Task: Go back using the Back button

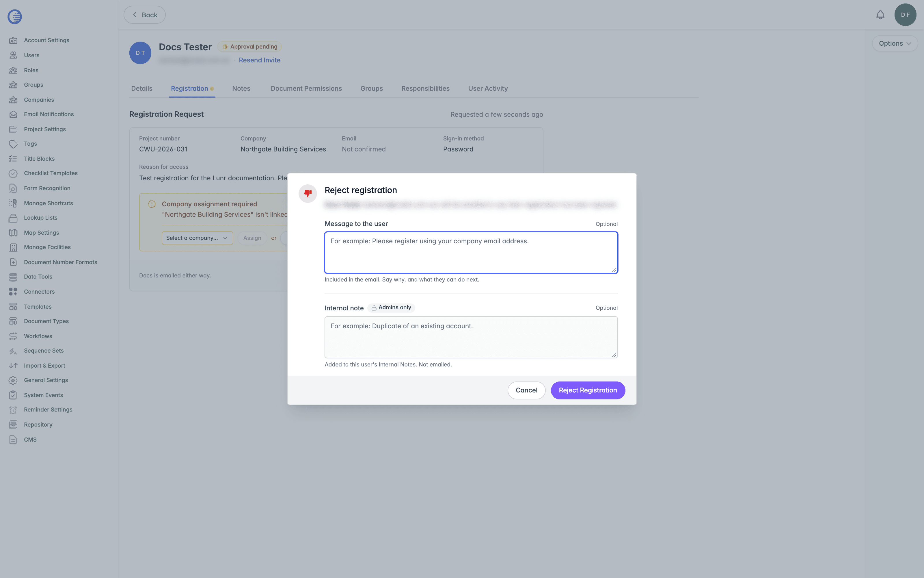Action: (144, 15)
